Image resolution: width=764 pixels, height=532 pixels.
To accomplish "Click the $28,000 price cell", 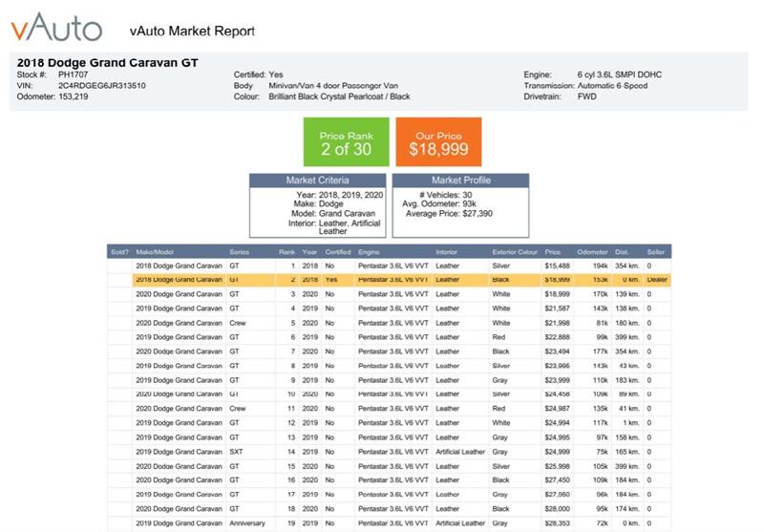I will click(x=557, y=509).
